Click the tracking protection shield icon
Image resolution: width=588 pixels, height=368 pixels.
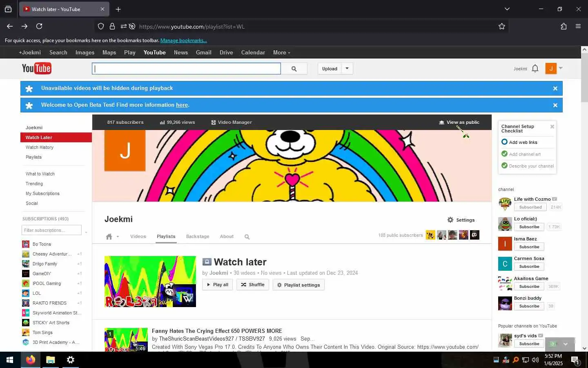pos(101,27)
